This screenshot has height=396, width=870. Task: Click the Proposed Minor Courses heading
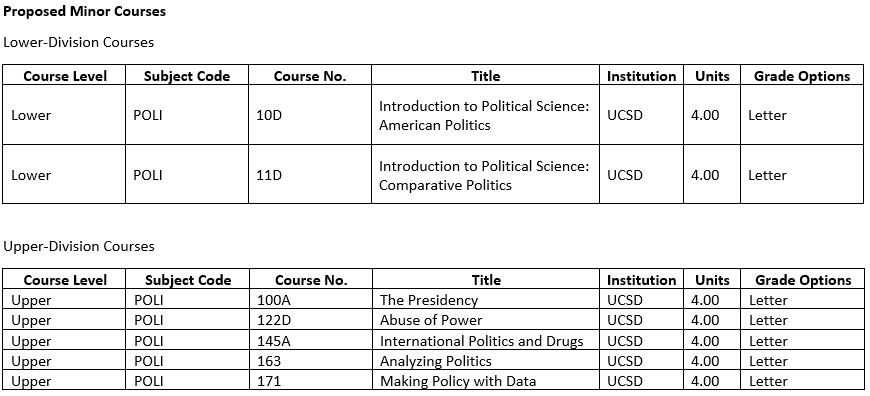84,12
